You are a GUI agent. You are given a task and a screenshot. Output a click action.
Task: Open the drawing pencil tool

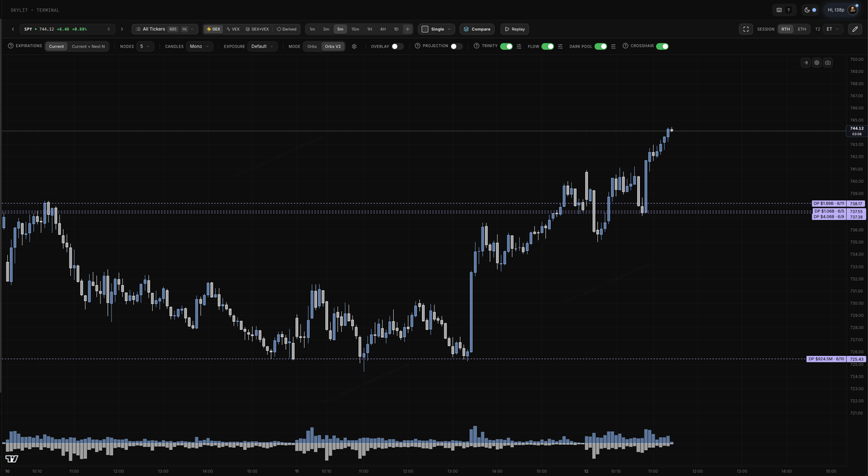pyautogui.click(x=855, y=30)
